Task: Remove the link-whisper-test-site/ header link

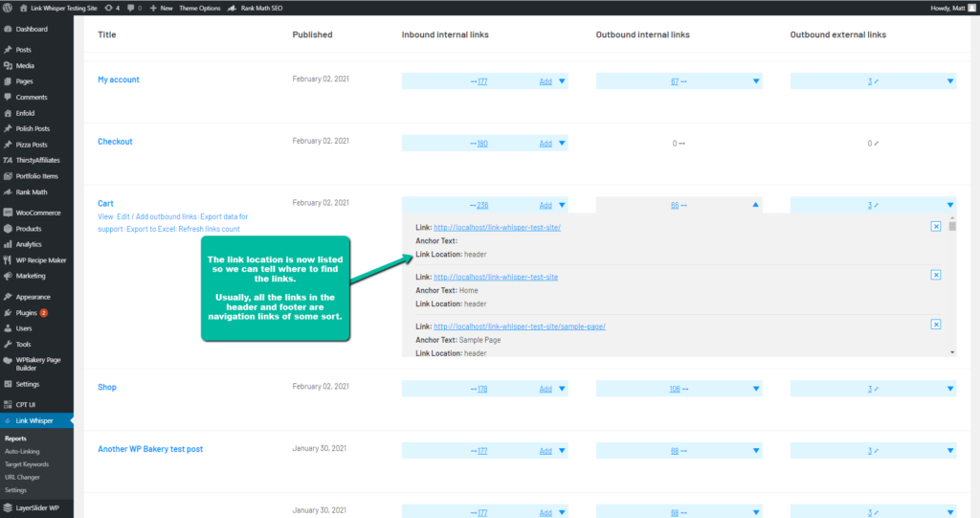Action: (936, 227)
